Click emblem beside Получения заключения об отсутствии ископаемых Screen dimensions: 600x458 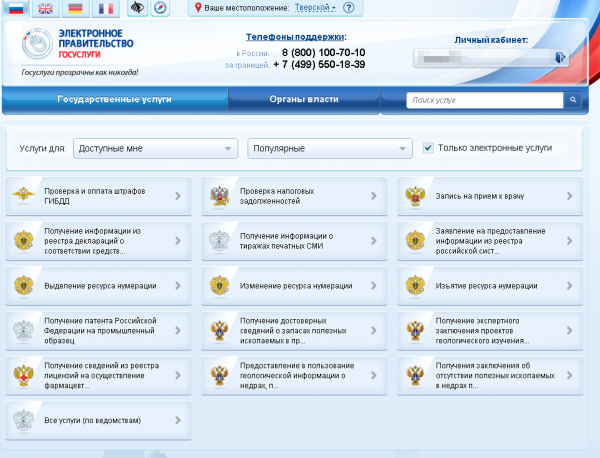(x=415, y=375)
